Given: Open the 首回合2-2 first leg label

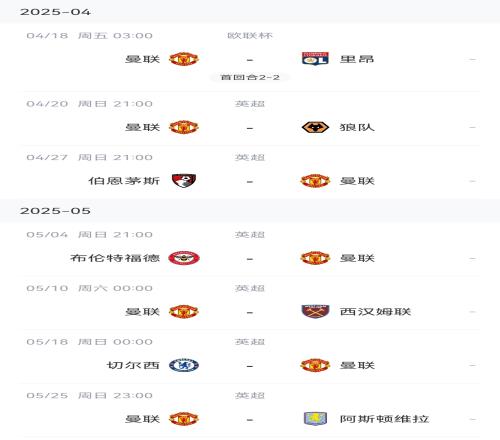Looking at the screenshot, I should click(250, 77).
